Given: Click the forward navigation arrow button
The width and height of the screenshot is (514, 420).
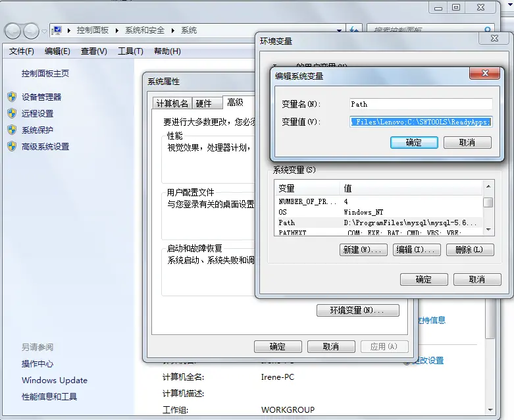Looking at the screenshot, I should [x=31, y=31].
